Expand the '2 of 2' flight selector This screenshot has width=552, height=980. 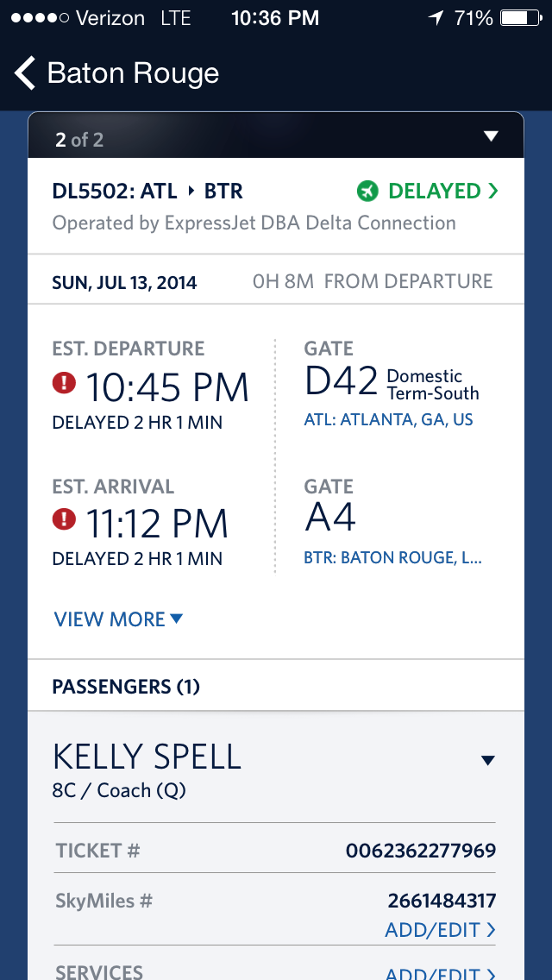(x=491, y=136)
